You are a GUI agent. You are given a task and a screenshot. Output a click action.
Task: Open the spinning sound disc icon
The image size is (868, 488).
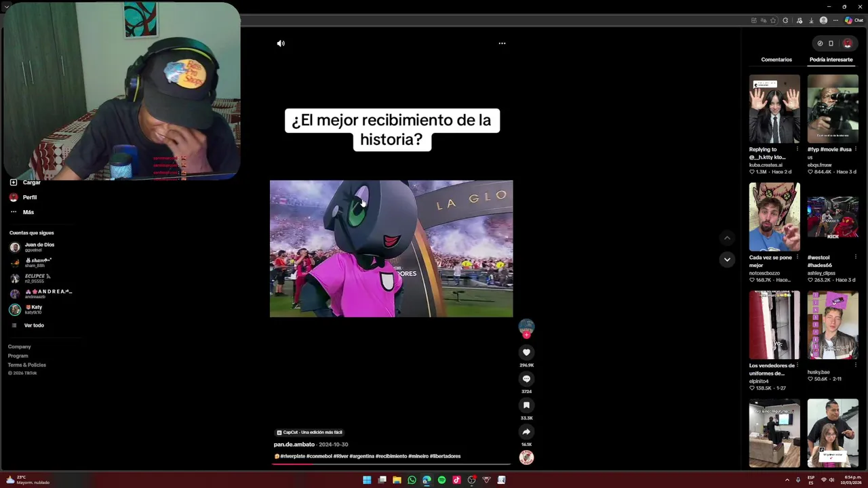[x=526, y=457]
